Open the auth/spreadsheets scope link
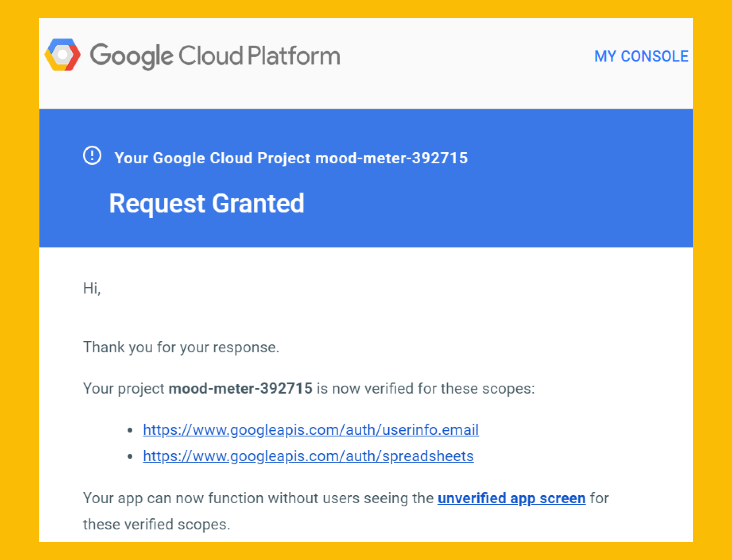This screenshot has height=560, width=732. (x=308, y=456)
